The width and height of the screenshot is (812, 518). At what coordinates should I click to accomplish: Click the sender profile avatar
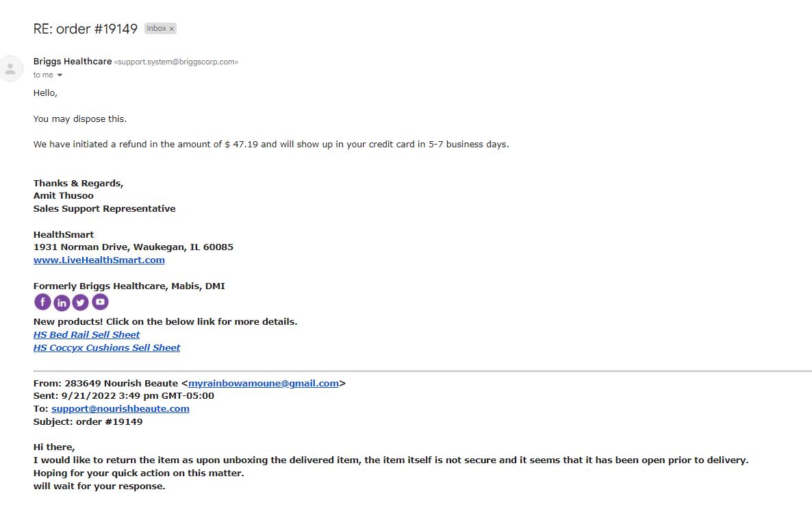(x=10, y=69)
